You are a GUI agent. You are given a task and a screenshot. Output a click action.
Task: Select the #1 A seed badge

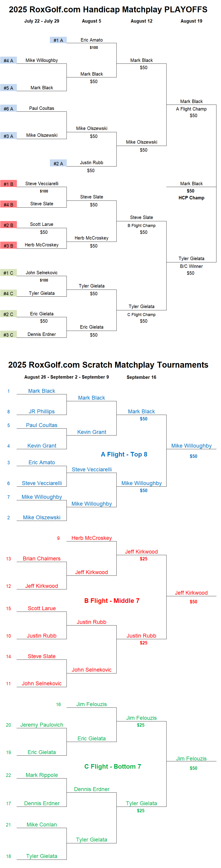[x=58, y=40]
